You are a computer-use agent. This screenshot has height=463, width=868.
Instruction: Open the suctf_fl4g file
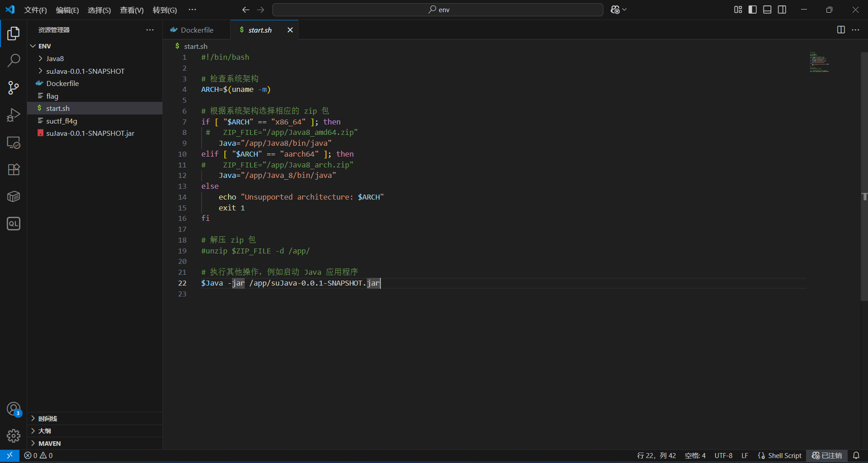95,121
